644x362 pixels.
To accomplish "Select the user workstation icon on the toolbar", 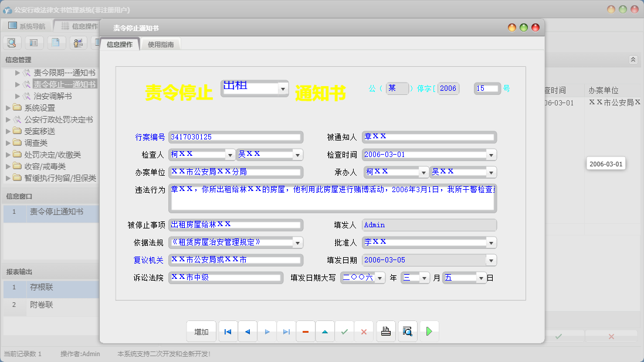I will (x=77, y=42).
